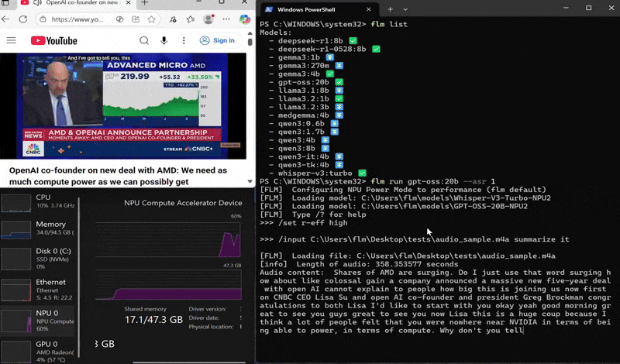Click the Ethernet mini graph thumbnail
This screenshot has width=620, height=364.
click(x=15, y=290)
